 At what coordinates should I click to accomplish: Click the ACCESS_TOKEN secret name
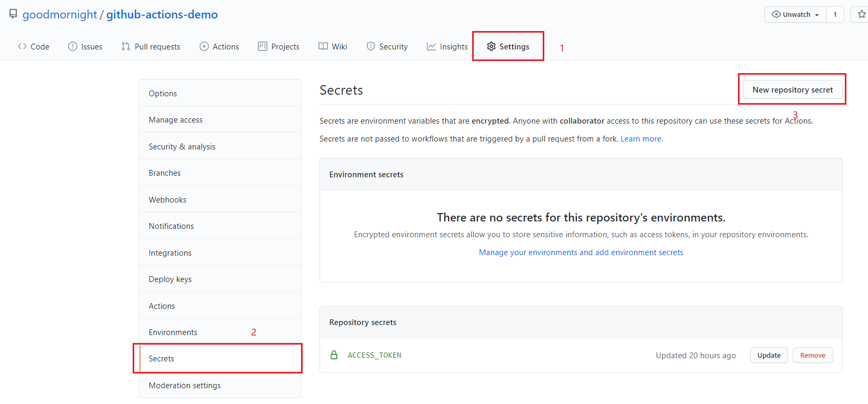374,355
